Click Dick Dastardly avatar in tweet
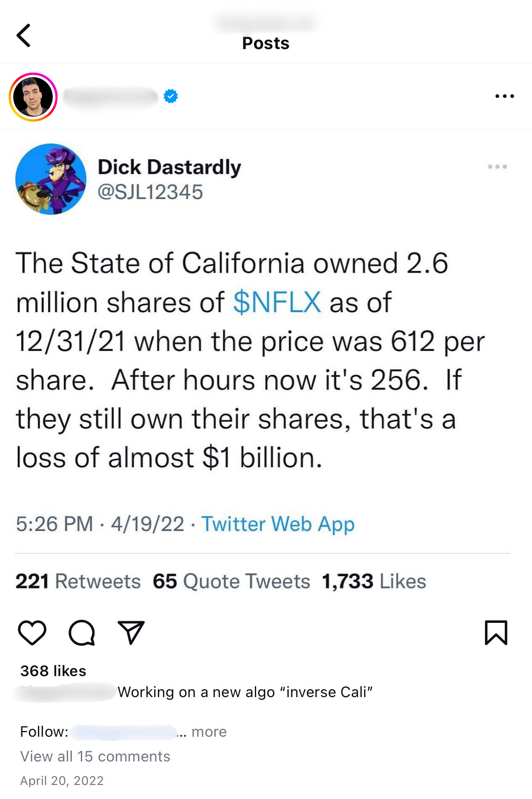532x799 pixels. [51, 179]
